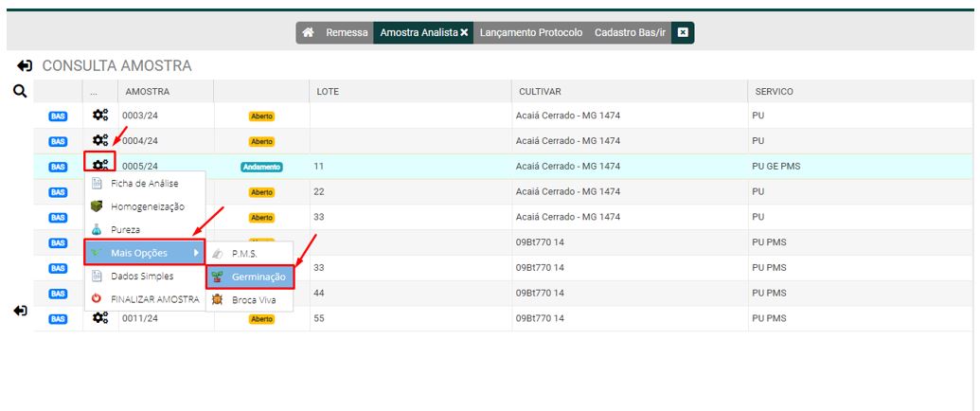This screenshot has width=980, height=411.
Task: Close all tabs with the X box icon
Action: [683, 33]
